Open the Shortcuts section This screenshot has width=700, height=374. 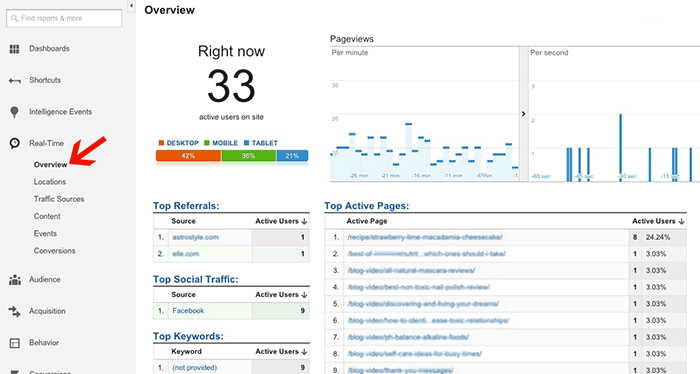[45, 80]
